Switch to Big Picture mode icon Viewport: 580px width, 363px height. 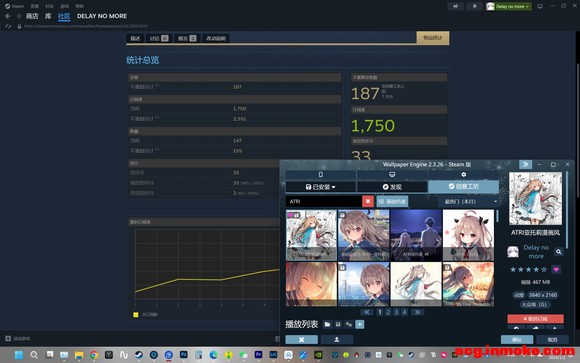pos(540,6)
